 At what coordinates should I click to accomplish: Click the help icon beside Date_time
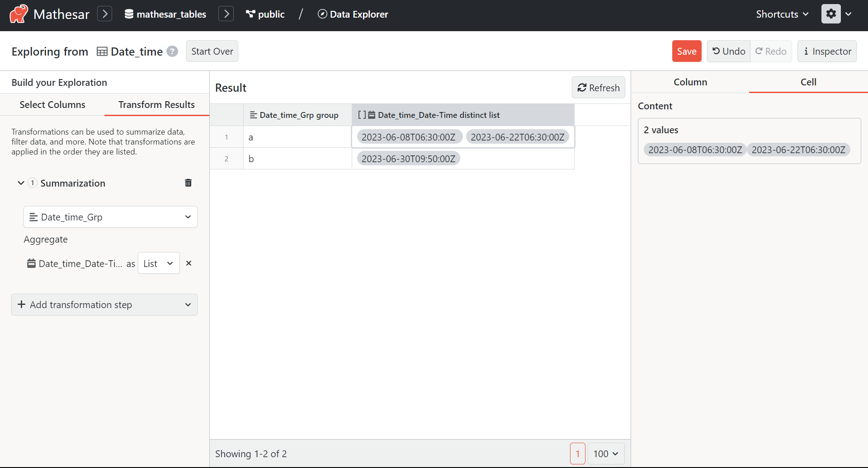(172, 51)
